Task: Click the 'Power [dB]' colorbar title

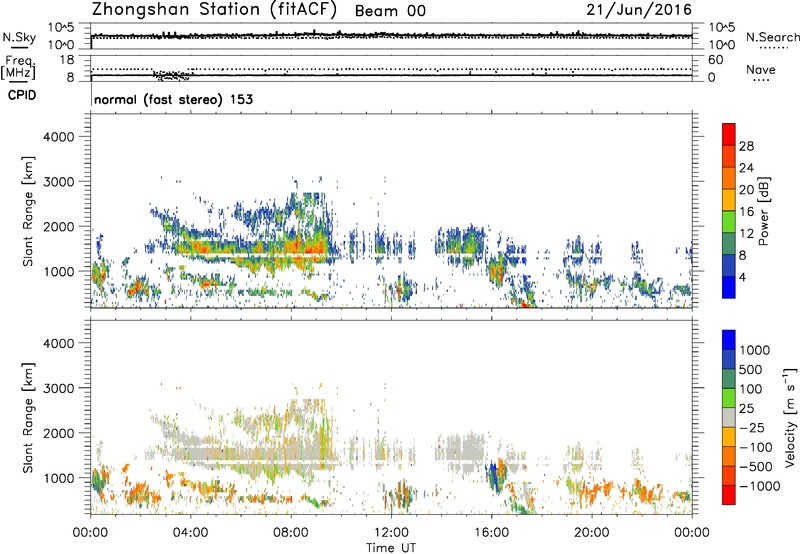Action: click(x=763, y=211)
